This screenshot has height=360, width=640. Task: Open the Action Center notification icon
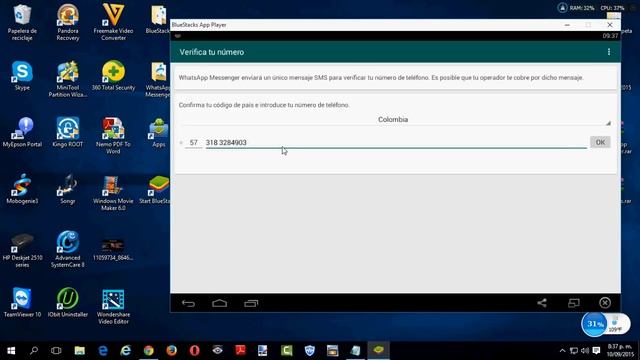click(596, 351)
